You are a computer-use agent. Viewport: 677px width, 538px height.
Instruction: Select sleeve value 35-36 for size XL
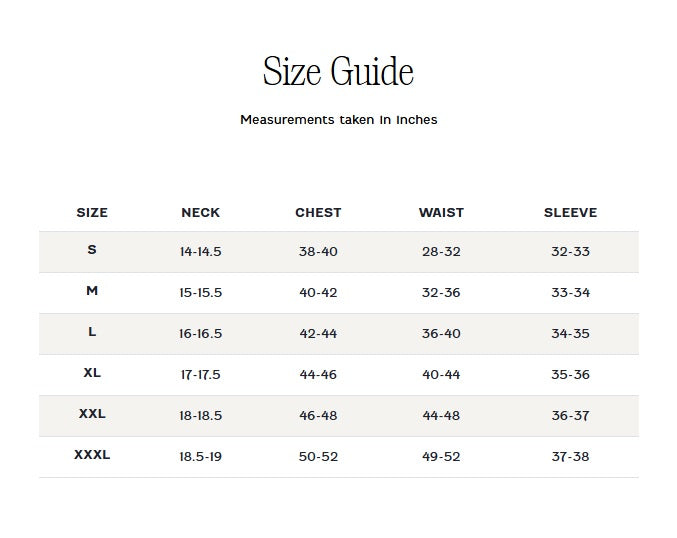point(570,375)
